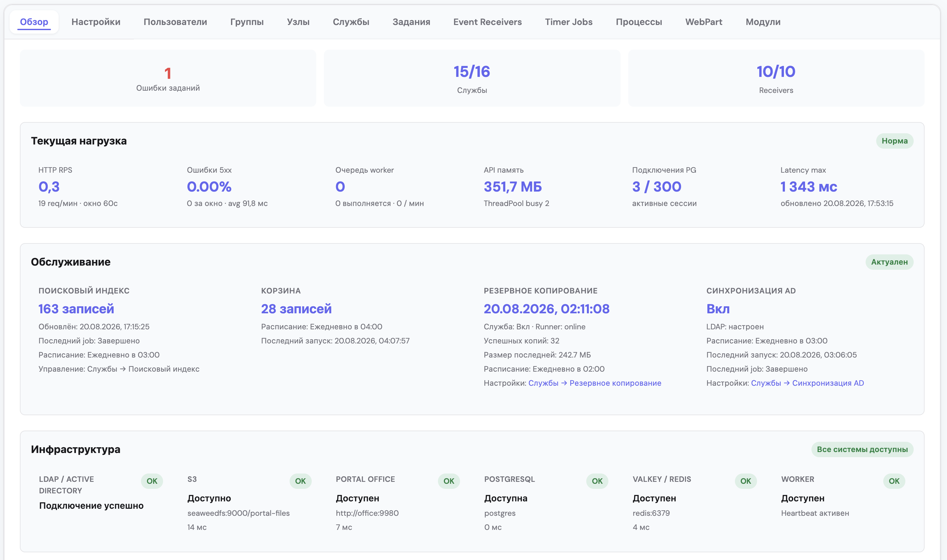Click the Receivers 10/10 summary card
The image size is (947, 560).
[x=776, y=78]
